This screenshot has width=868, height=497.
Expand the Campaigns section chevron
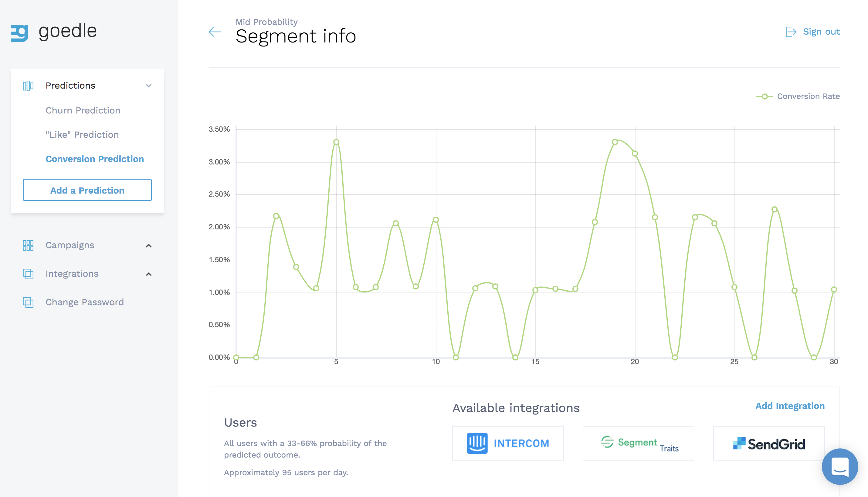point(148,246)
